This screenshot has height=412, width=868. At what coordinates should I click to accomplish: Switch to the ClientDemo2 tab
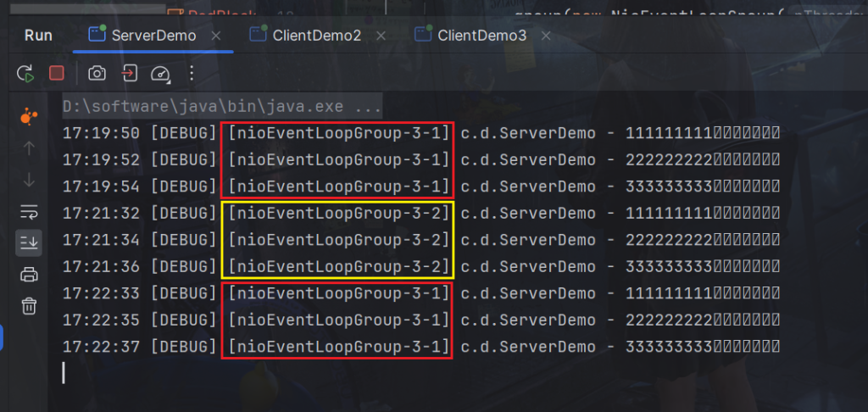coord(315,36)
